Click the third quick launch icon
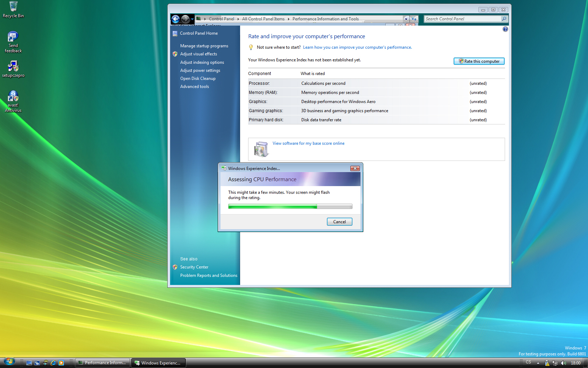The image size is (588, 368). 45,363
